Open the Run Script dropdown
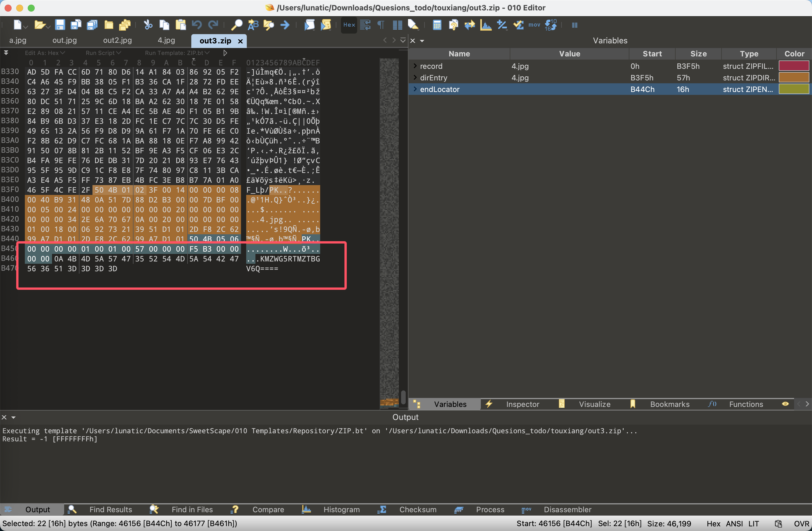Screen dimensions: 812x531 click(x=103, y=53)
